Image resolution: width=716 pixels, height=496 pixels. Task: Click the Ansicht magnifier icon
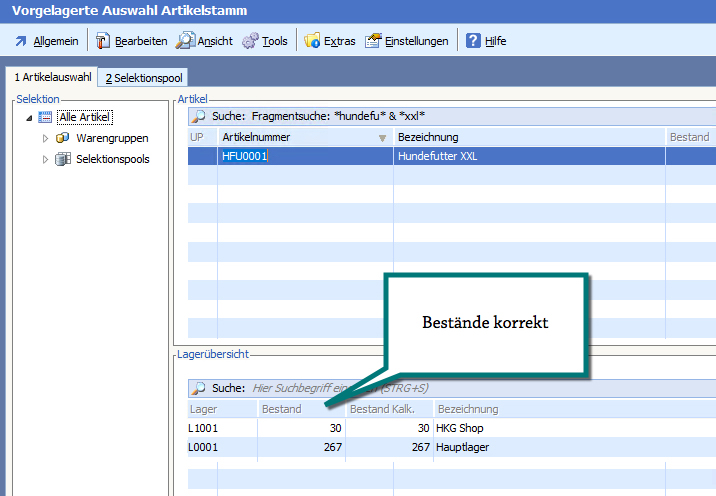185,41
